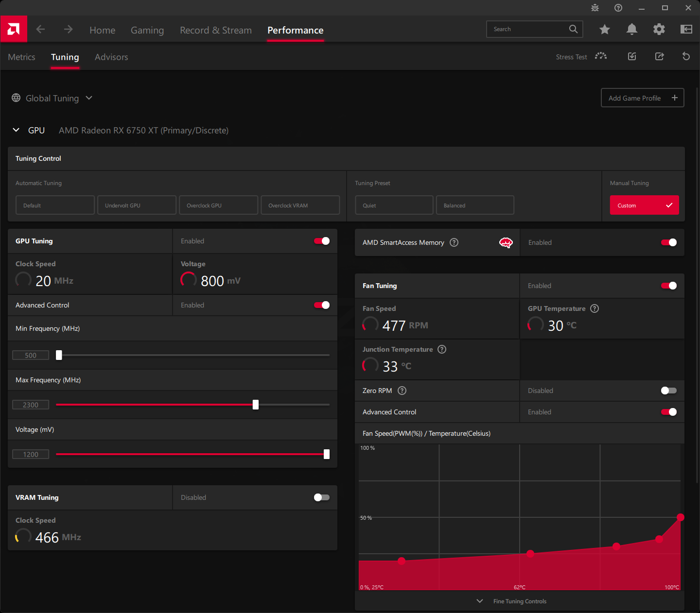Select Balanced tuning preset
This screenshot has width=700, height=613.
pyautogui.click(x=475, y=205)
